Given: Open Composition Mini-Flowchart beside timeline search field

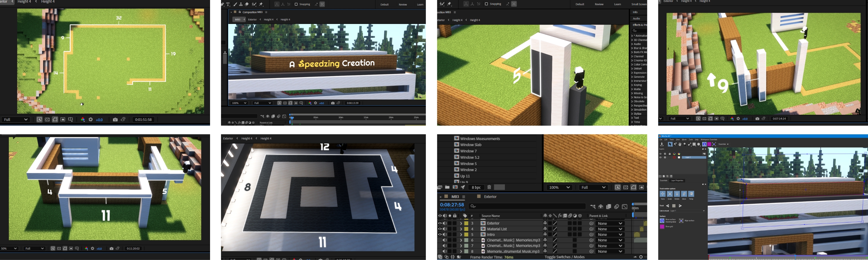Looking at the screenshot, I should [x=593, y=207].
